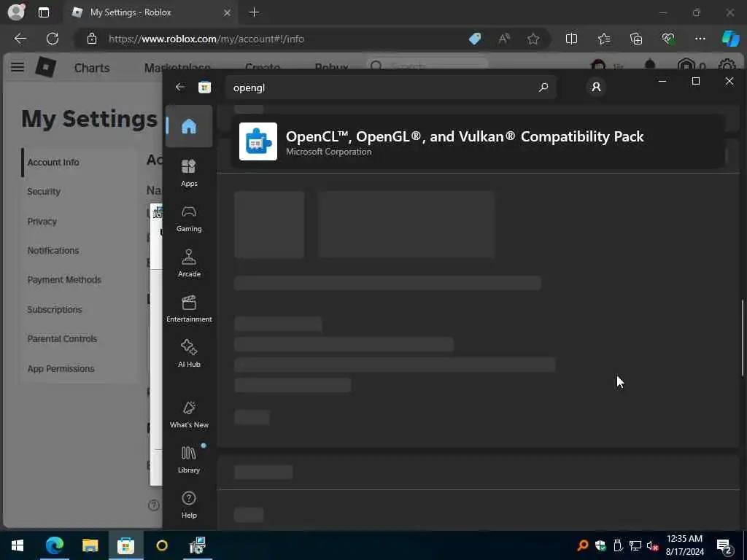Open Browser essentials heart icon in Edge
The height and width of the screenshot is (560, 747).
pos(668,39)
